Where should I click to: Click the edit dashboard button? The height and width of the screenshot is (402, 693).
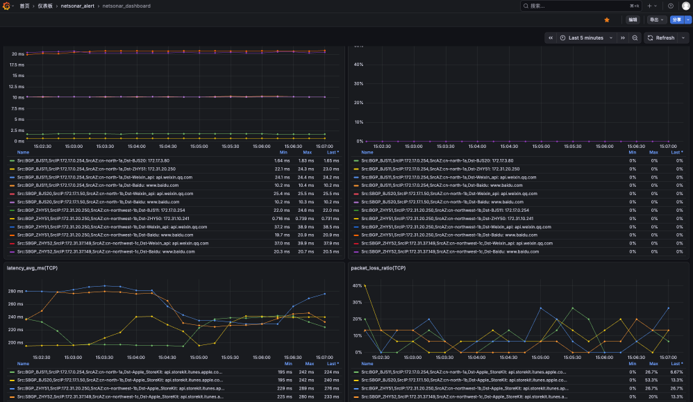point(633,20)
